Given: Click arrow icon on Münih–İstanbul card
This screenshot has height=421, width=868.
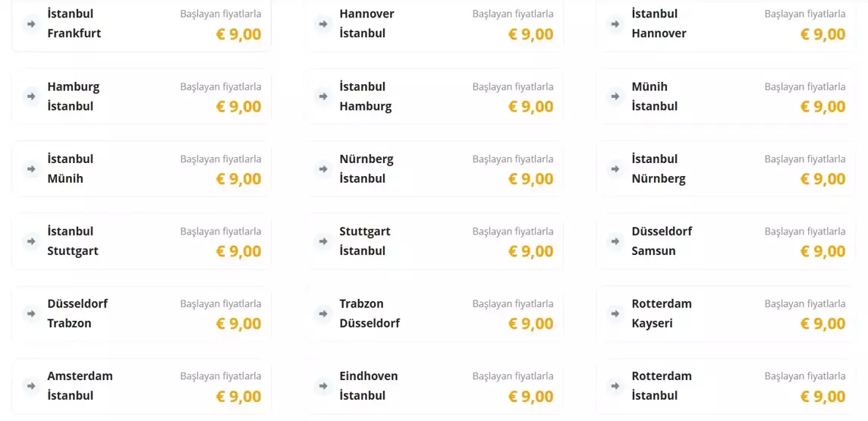Looking at the screenshot, I should click(x=615, y=96).
